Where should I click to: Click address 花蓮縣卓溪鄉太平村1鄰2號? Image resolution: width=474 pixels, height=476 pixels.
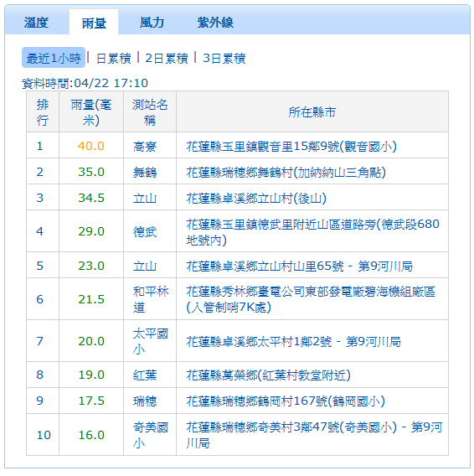tap(259, 342)
